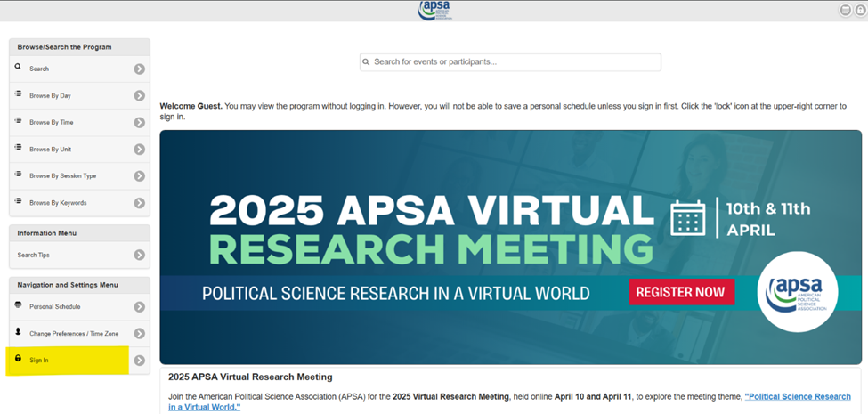This screenshot has height=414, width=868.
Task: Click the lock icon beside Sign In
Action: point(18,359)
